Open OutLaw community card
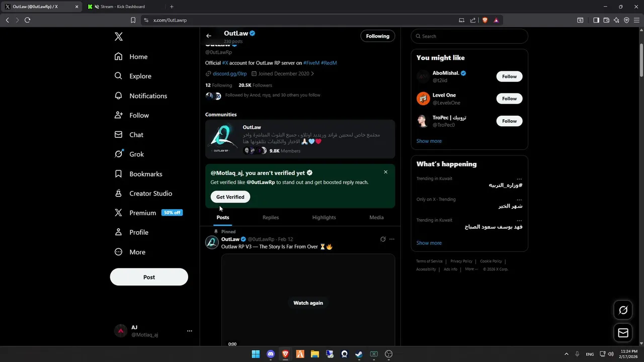The height and width of the screenshot is (362, 644). (300, 139)
